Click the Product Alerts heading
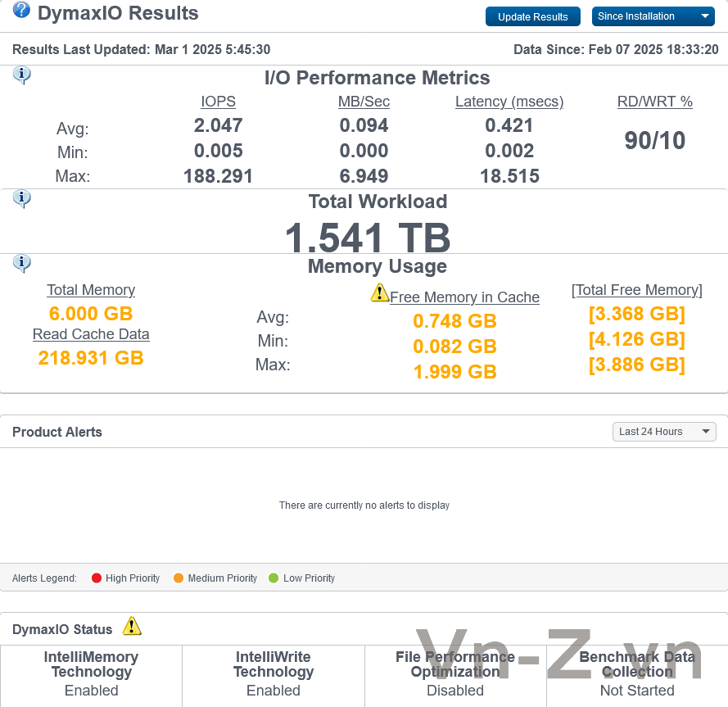 57,432
